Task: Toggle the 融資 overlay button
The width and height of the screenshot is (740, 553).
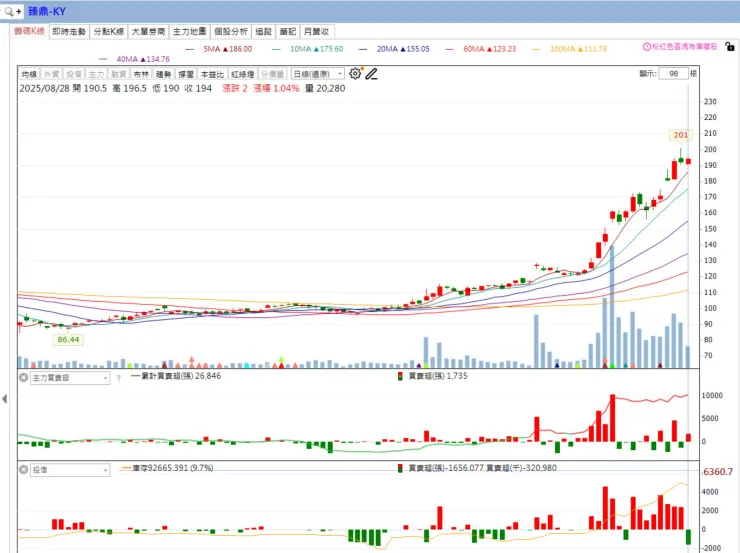Action: click(x=118, y=74)
